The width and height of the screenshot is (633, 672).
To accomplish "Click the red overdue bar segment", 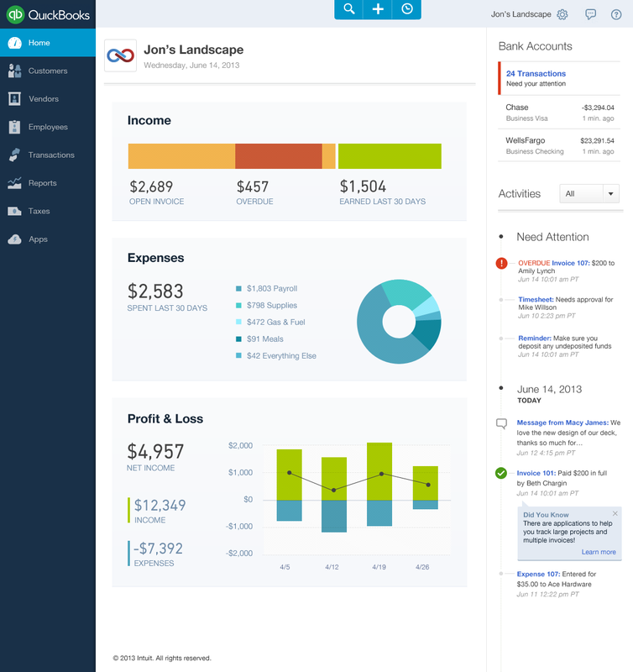I will click(279, 156).
